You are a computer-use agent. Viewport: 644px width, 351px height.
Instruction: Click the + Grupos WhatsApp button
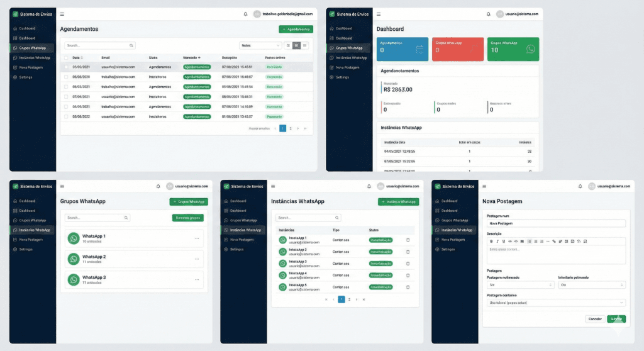[x=189, y=202]
